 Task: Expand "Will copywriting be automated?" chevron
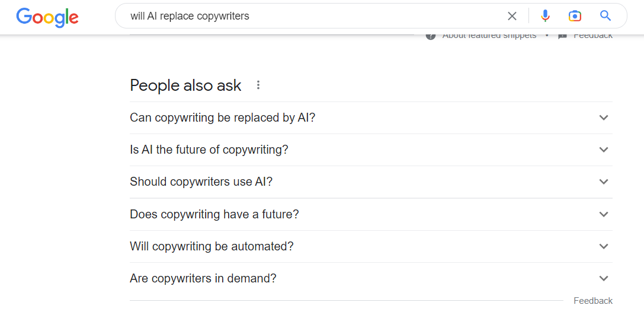[604, 246]
